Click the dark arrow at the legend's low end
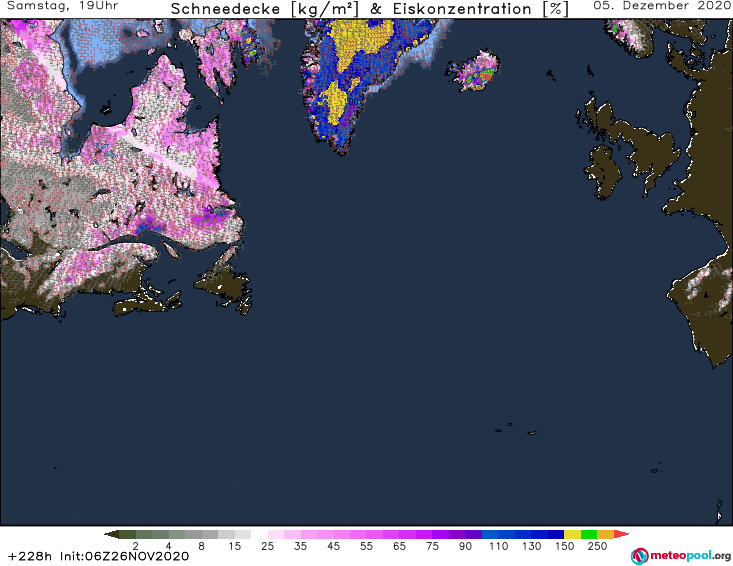This screenshot has height=566, width=733. [111, 534]
